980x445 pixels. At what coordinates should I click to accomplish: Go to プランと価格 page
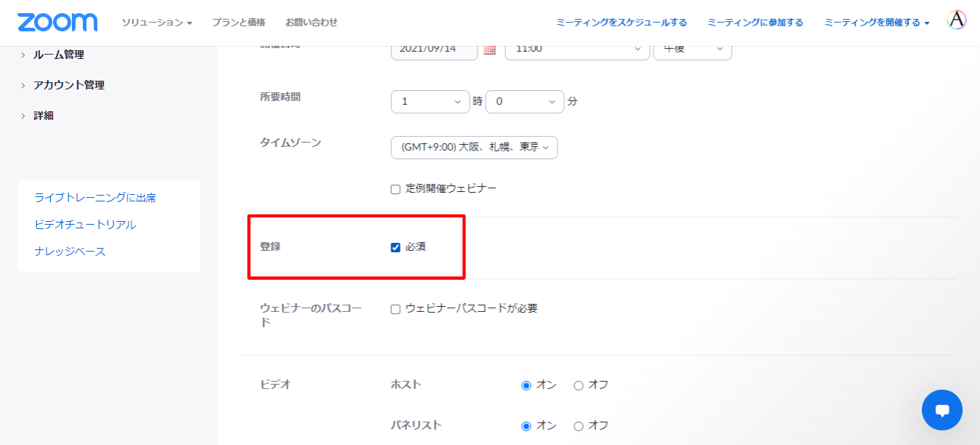[238, 23]
